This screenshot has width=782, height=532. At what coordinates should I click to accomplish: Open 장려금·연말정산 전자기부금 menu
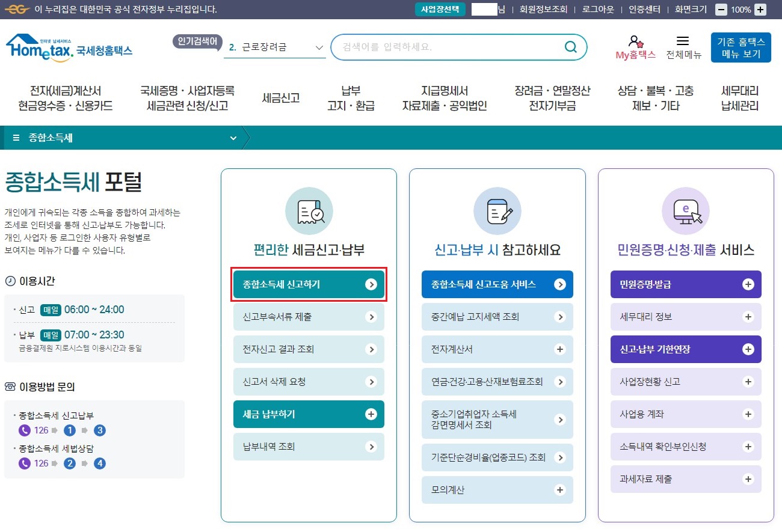[x=552, y=99]
